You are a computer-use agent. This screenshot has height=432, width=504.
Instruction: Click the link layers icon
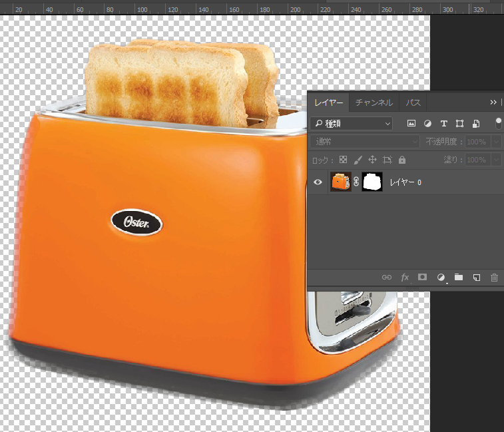[387, 278]
